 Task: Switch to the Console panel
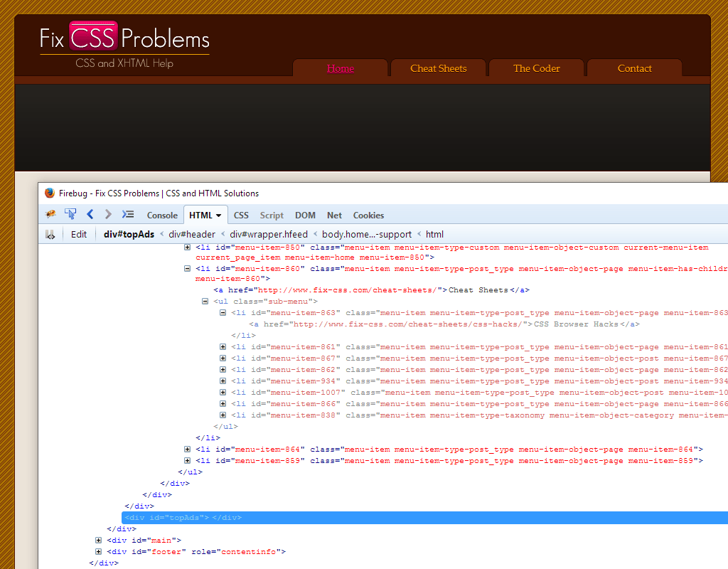pos(162,215)
